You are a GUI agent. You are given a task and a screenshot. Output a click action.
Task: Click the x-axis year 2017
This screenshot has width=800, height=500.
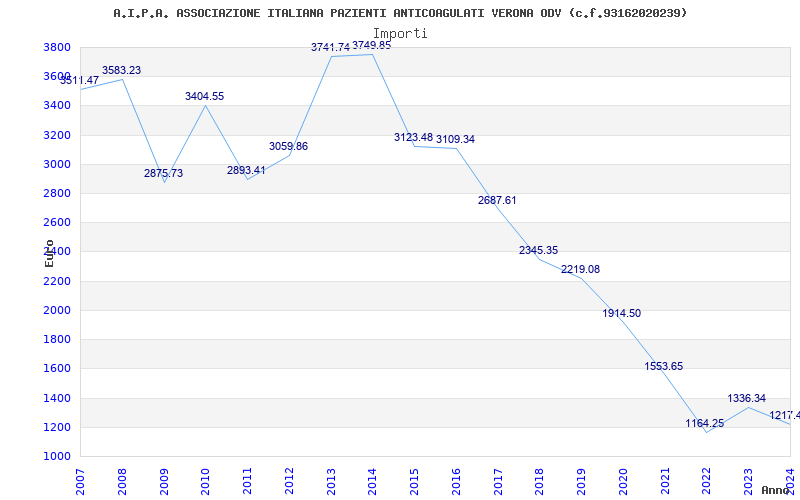[498, 481]
